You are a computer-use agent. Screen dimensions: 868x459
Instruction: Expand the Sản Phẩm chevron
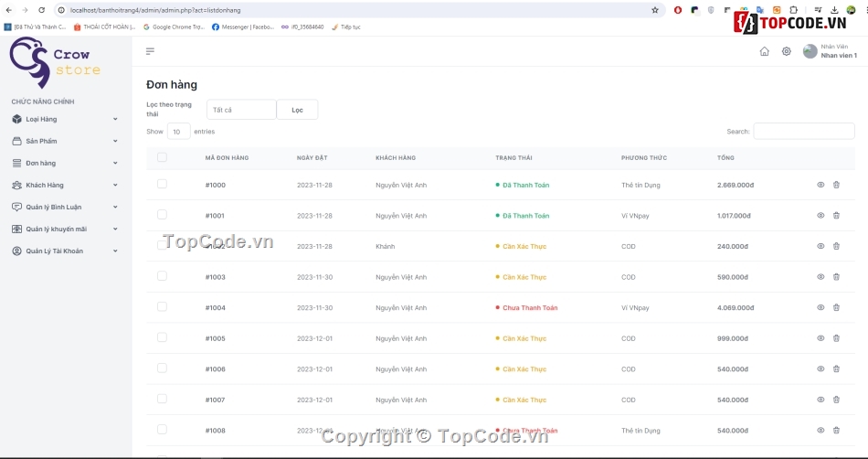coord(115,141)
